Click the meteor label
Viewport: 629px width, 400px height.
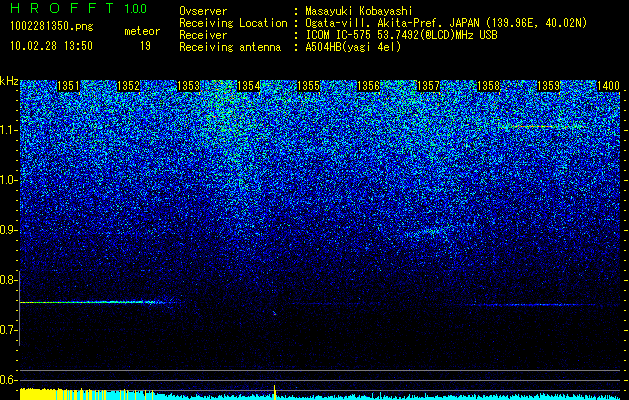142,31
